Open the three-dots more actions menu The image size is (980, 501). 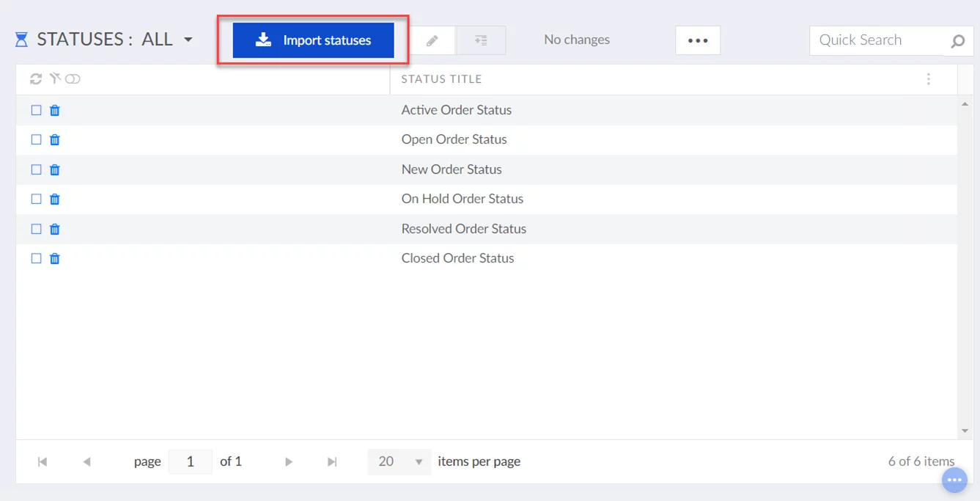697,40
